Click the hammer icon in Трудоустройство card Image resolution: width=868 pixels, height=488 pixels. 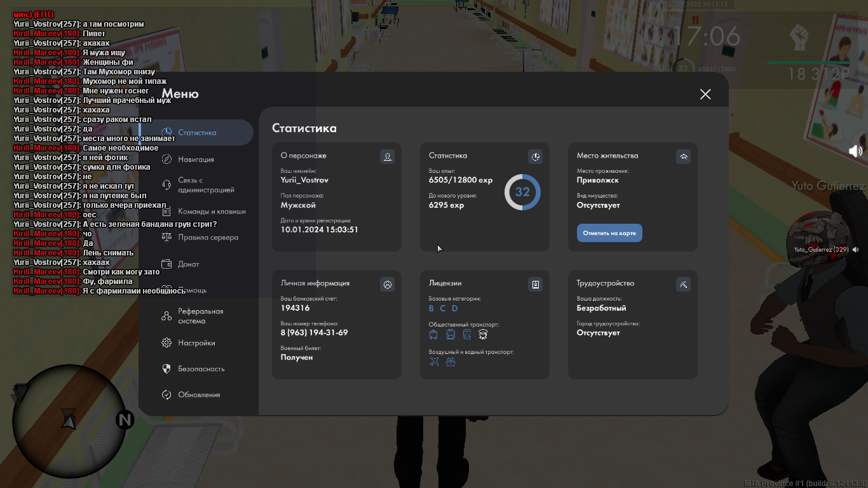[x=684, y=285]
